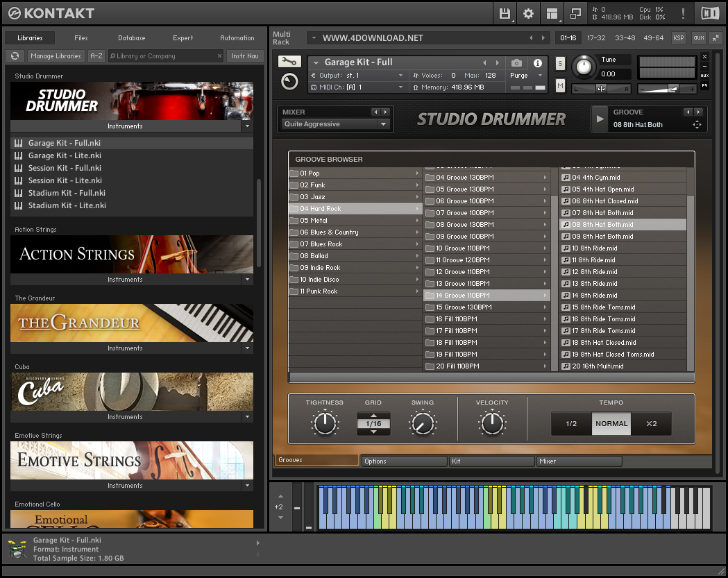Click the snapshot camera icon

tap(517, 62)
